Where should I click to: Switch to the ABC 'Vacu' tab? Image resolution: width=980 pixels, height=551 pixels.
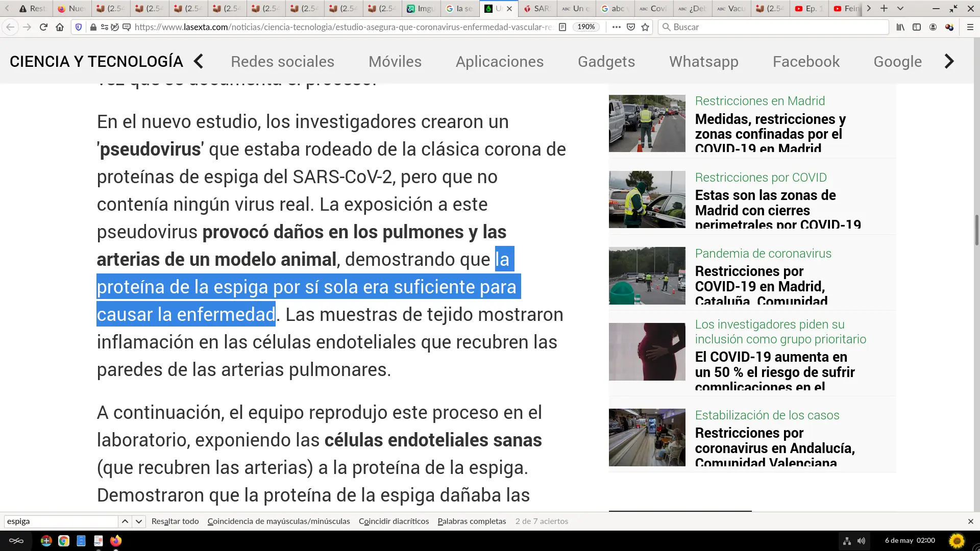tap(731, 8)
